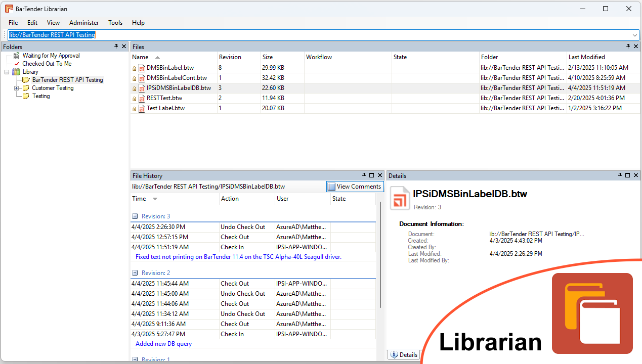This screenshot has width=642, height=364.
Task: Select the 4/3/2025 5:27:47 PM Check In entry
Action: 253,334
